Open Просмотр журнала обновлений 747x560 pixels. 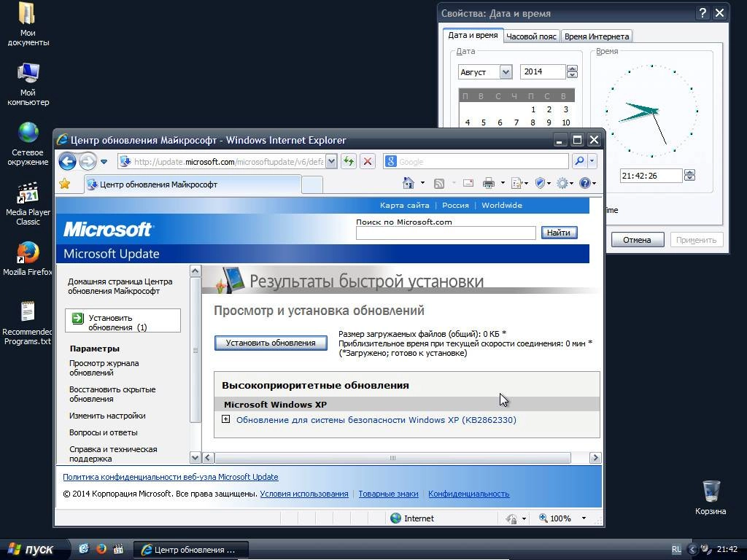104,367
